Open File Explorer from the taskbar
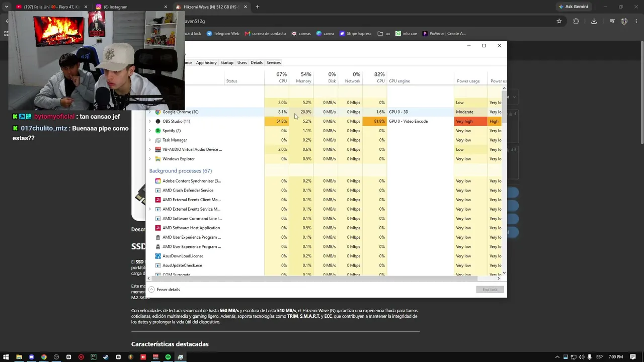Image resolution: width=644 pixels, height=362 pixels. click(19, 357)
